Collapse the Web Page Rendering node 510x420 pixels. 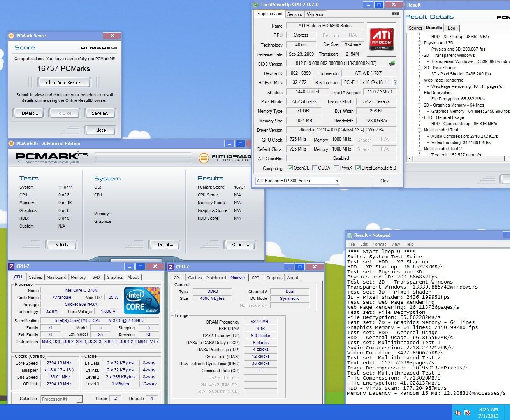click(x=420, y=80)
